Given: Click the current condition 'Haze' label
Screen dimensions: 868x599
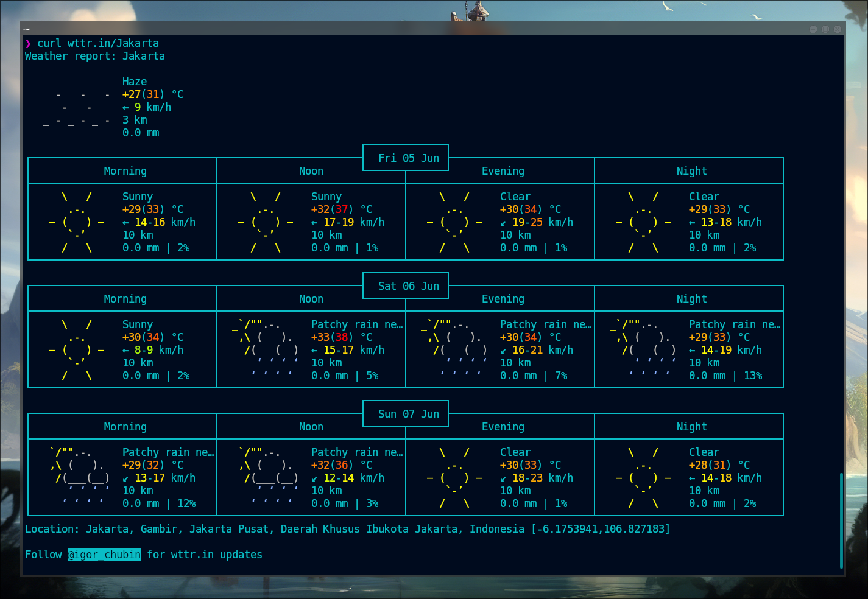Looking at the screenshot, I should point(135,82).
